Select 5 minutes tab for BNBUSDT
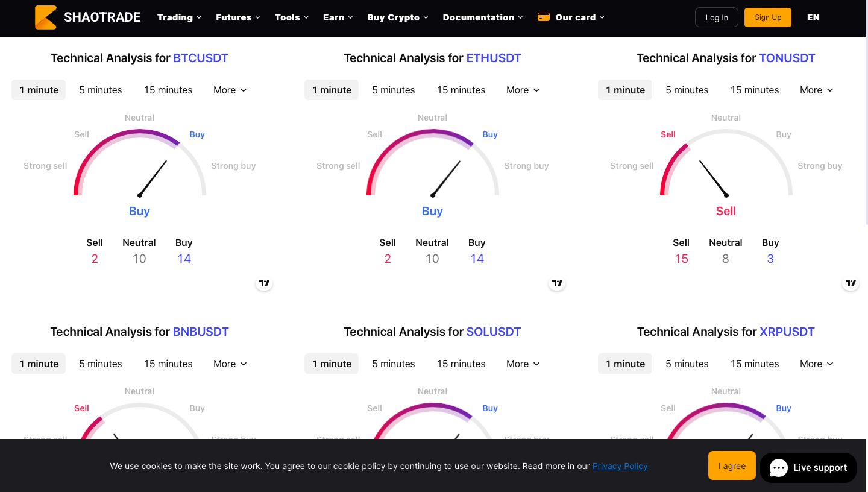 click(x=101, y=364)
